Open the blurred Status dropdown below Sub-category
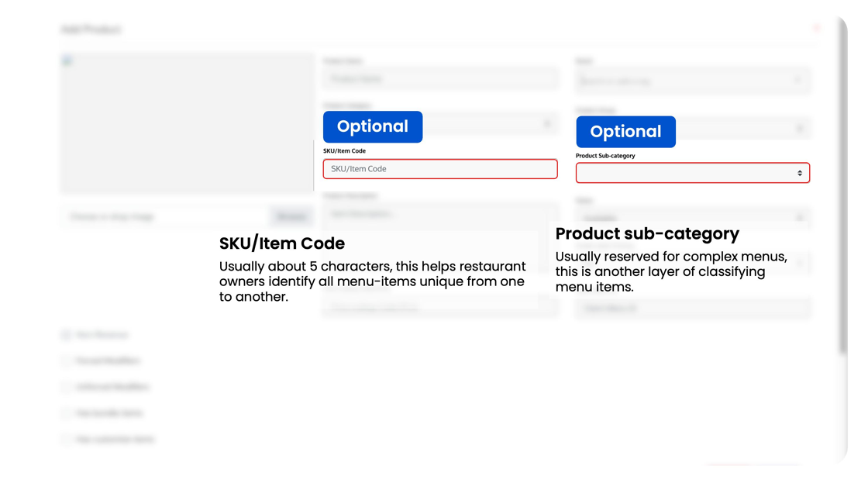Screen dimensions: 868x490 point(693,217)
